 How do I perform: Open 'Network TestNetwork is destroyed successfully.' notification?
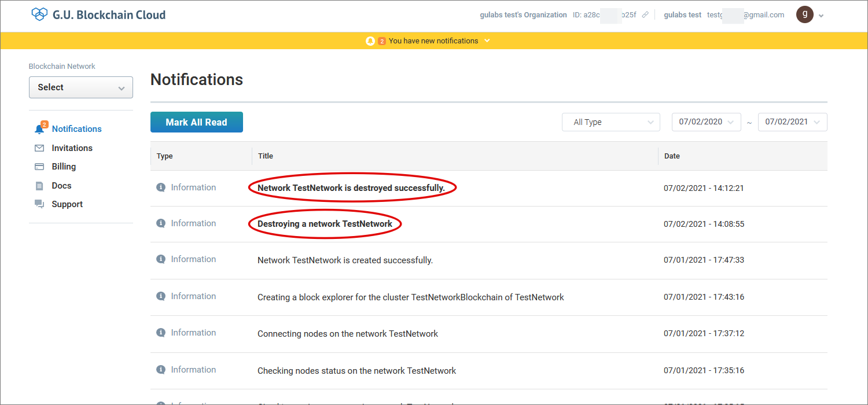351,188
